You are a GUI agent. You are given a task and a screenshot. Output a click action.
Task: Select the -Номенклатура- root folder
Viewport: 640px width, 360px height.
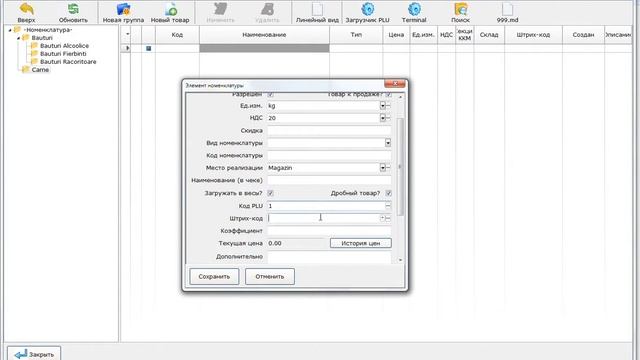coord(48,30)
